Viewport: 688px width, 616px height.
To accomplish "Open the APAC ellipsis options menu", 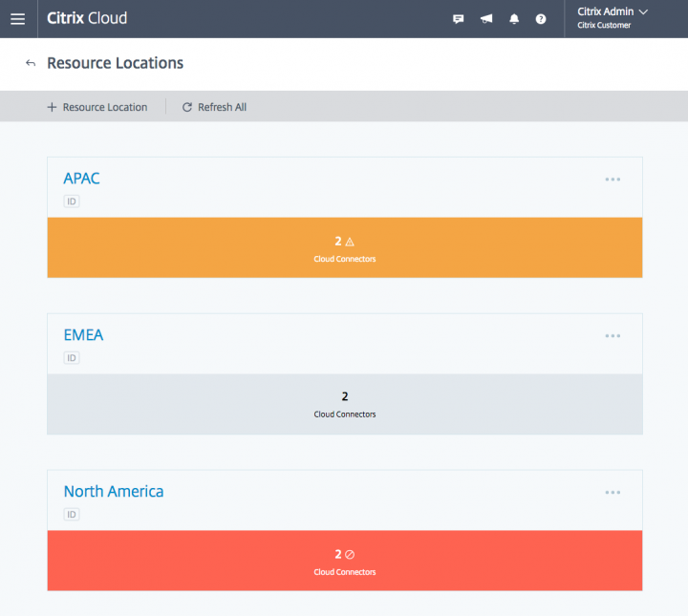I will pos(613,180).
